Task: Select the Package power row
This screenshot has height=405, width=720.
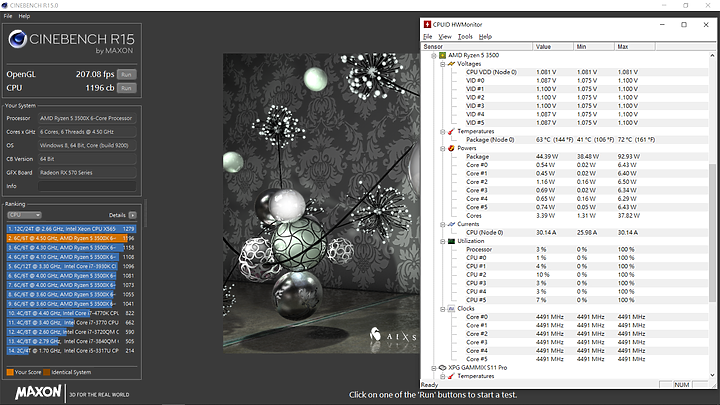Action: point(565,157)
